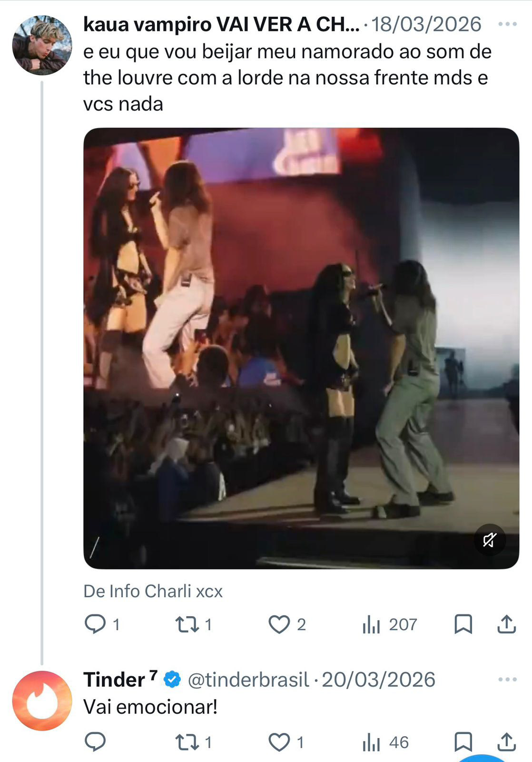Open the @tinderbrasil handle link
Screen dimensions: 532x762
coord(248,680)
